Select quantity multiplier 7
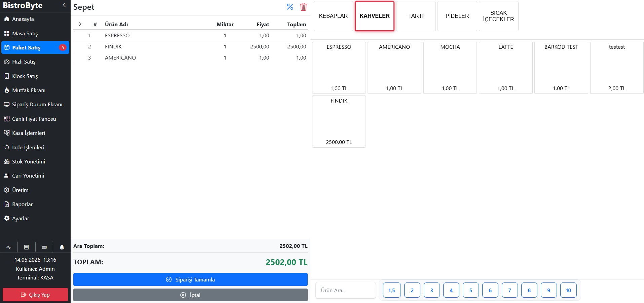Viewport: 644px width, 303px height. pos(509,290)
